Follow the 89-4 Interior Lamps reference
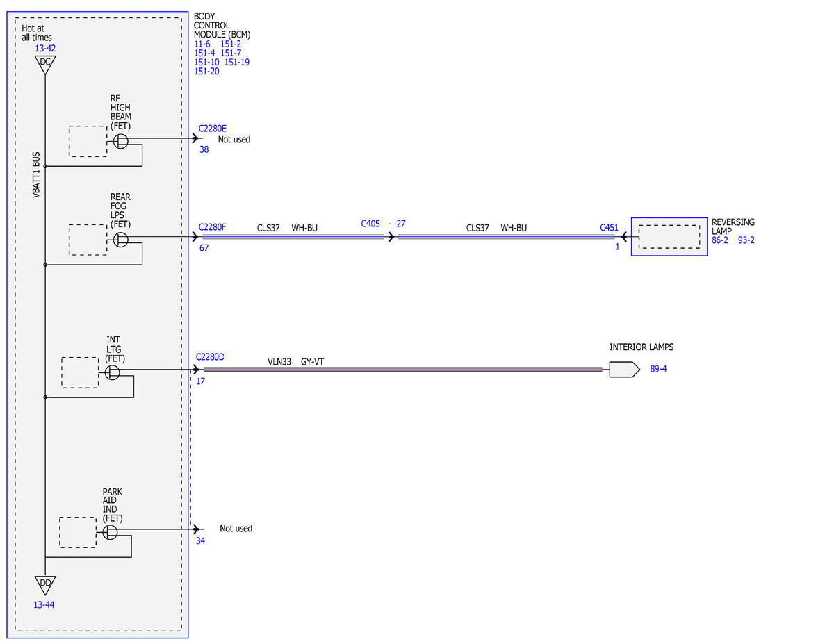Image resolution: width=834 pixels, height=644 pixels. [x=658, y=370]
